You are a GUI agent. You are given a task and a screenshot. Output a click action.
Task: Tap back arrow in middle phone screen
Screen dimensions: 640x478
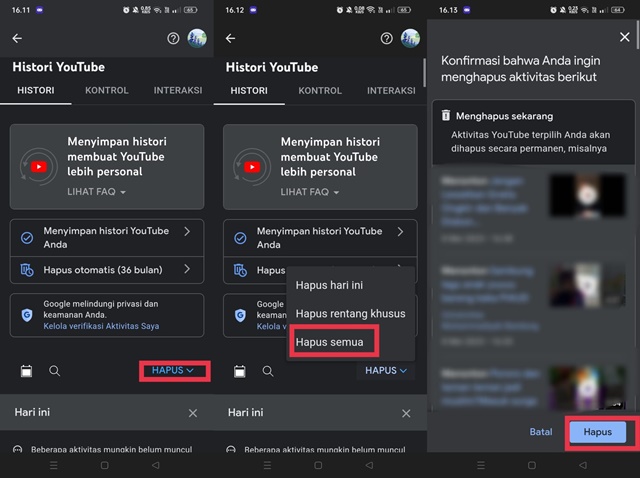click(x=231, y=38)
